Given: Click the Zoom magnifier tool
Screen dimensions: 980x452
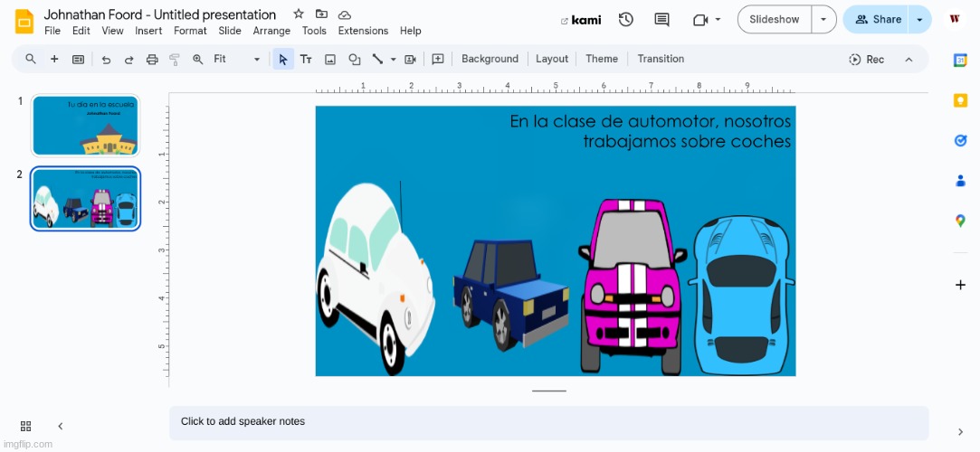Looking at the screenshot, I should (197, 60).
